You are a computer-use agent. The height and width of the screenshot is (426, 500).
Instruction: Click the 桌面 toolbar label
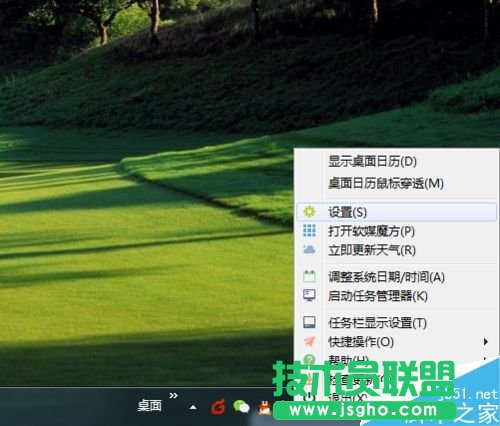point(149,406)
